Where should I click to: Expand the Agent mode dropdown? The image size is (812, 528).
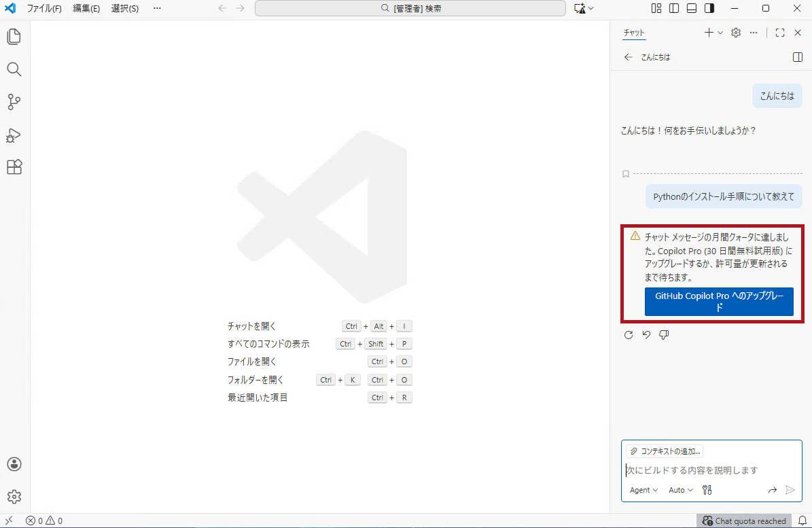[643, 490]
